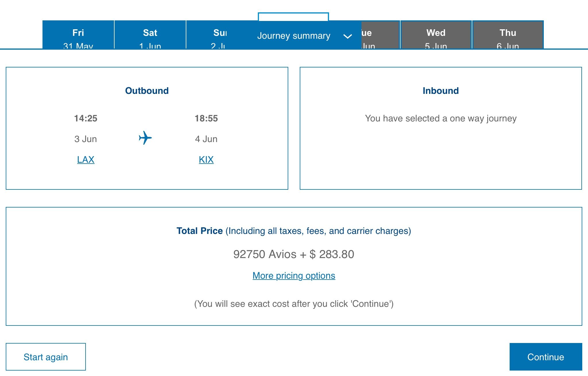Click the 4 Jun arrival date
The height and width of the screenshot is (376, 588).
coord(206,139)
